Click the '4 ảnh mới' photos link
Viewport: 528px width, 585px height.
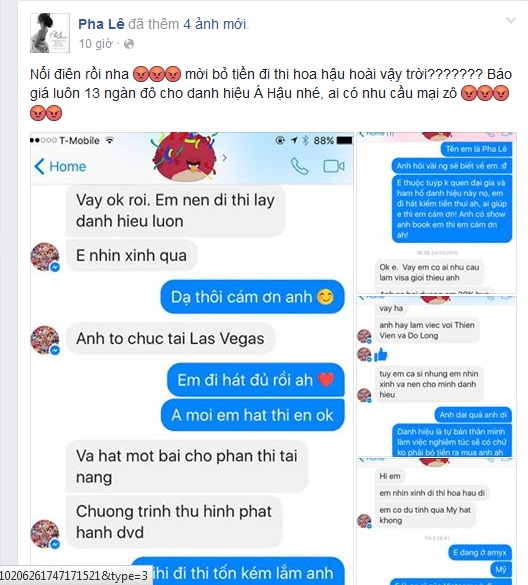(215, 24)
